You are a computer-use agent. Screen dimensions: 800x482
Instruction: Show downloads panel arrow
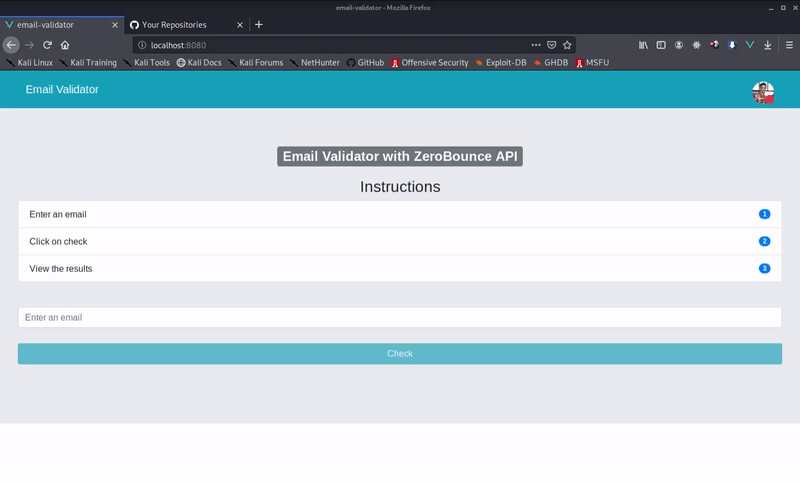click(x=767, y=45)
